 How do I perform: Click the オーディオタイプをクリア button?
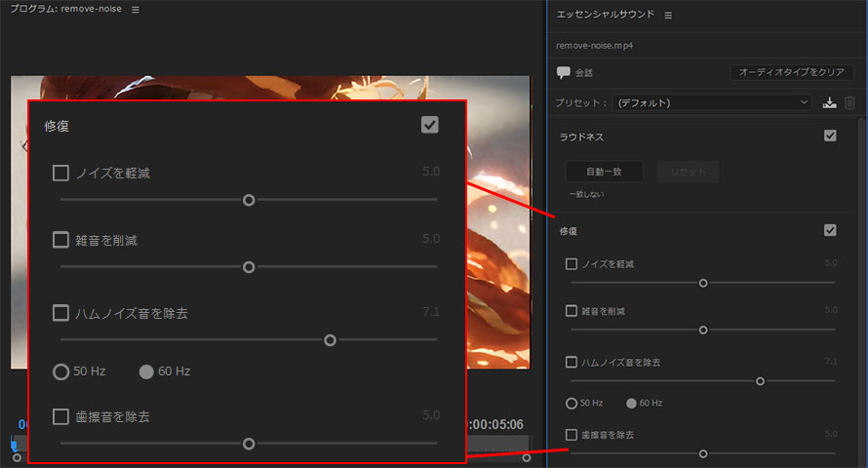coord(791,72)
